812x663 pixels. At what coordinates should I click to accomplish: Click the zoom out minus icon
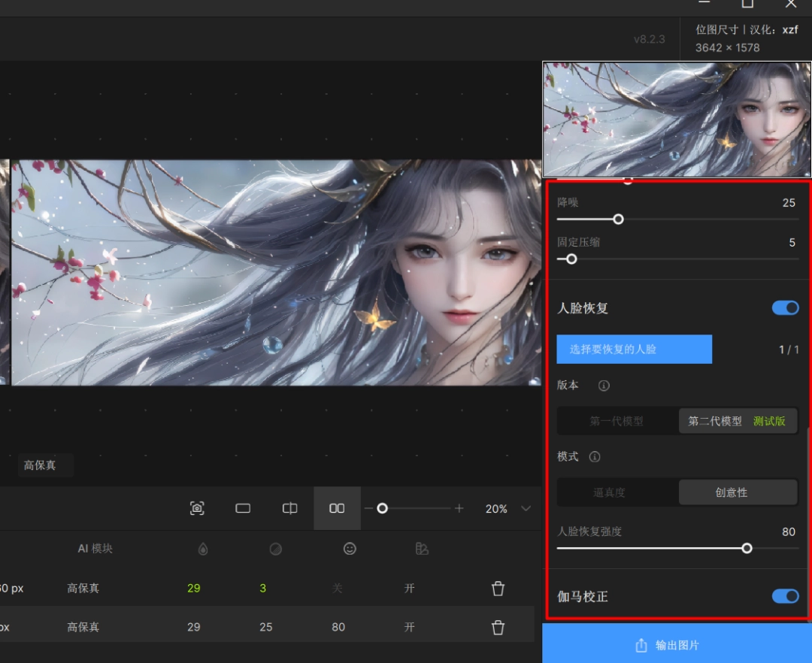[x=368, y=509]
